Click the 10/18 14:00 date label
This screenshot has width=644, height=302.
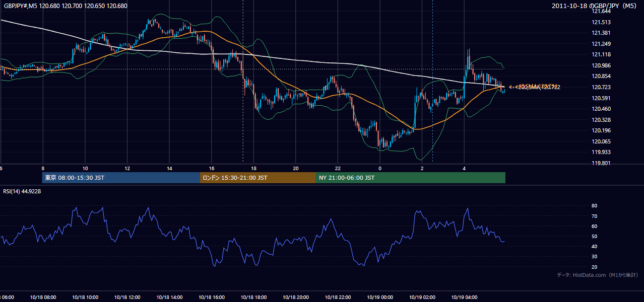(x=169, y=297)
